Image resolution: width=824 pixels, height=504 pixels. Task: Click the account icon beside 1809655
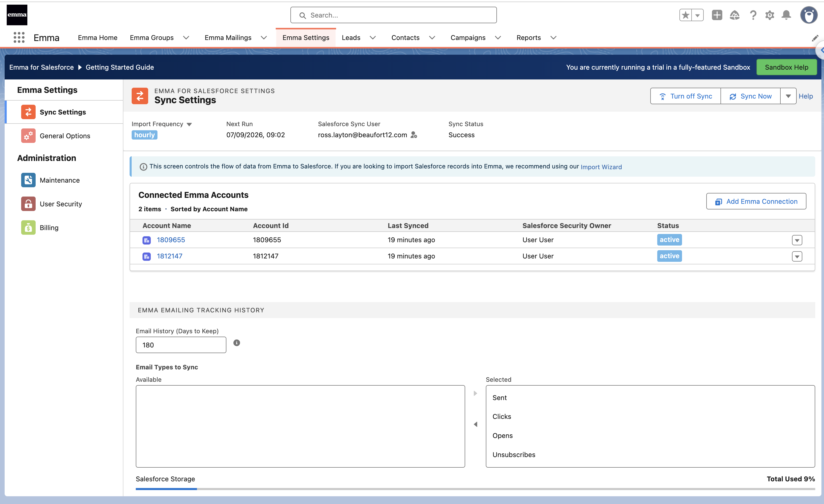[146, 240]
